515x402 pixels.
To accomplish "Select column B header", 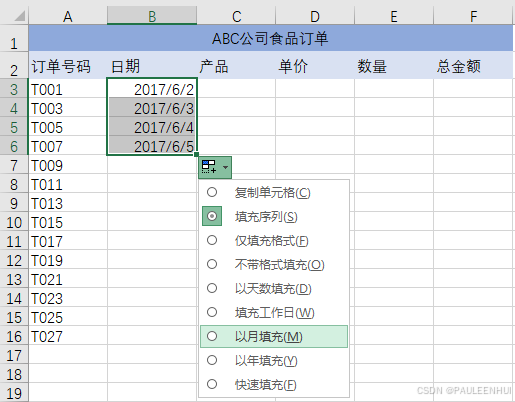I will point(152,16).
